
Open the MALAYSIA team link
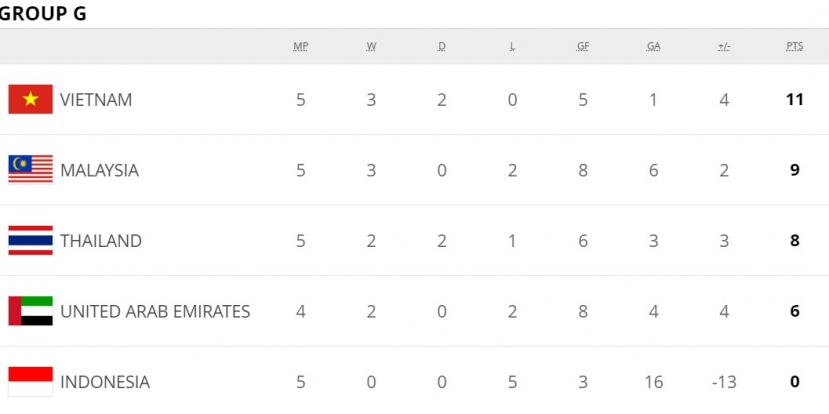click(x=99, y=170)
